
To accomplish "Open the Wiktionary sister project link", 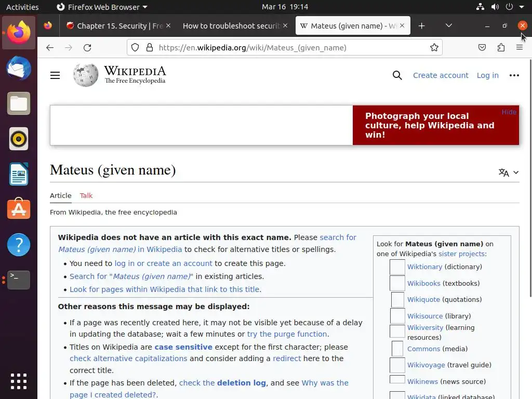I will tap(424, 267).
